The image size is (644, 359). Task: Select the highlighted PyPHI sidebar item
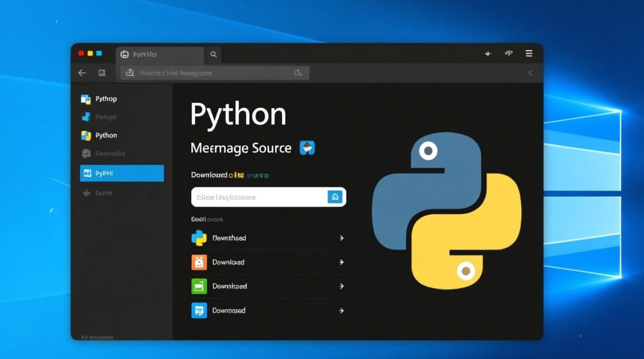[122, 173]
